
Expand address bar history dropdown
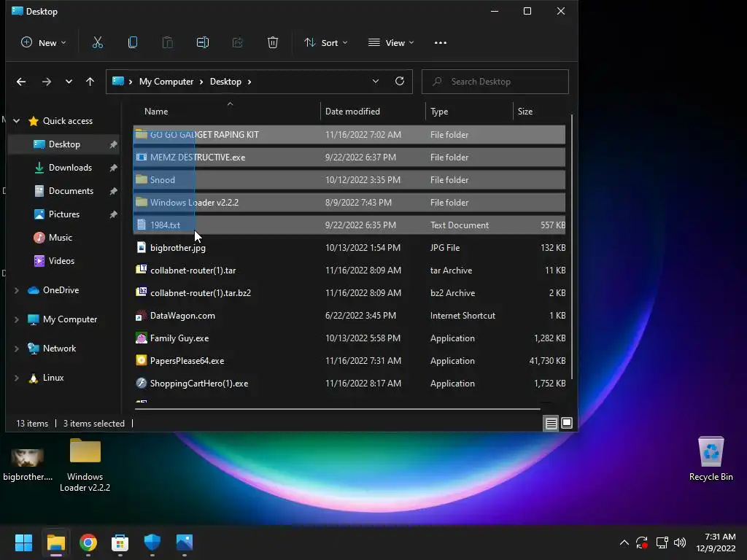376,82
